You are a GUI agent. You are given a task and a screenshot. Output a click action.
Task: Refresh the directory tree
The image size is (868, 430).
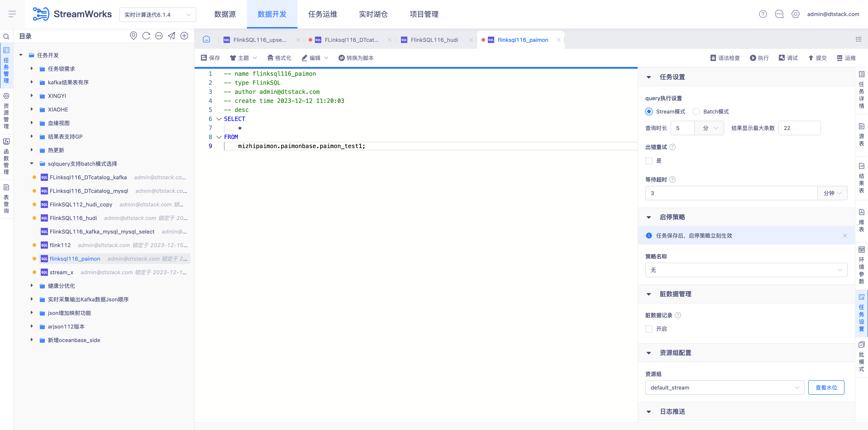coord(146,36)
